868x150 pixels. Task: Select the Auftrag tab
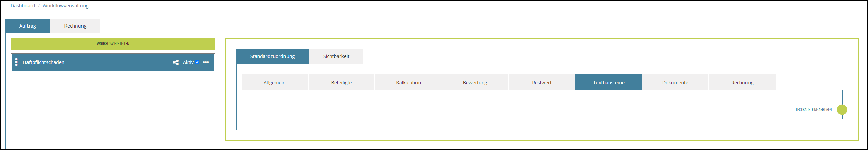point(27,26)
